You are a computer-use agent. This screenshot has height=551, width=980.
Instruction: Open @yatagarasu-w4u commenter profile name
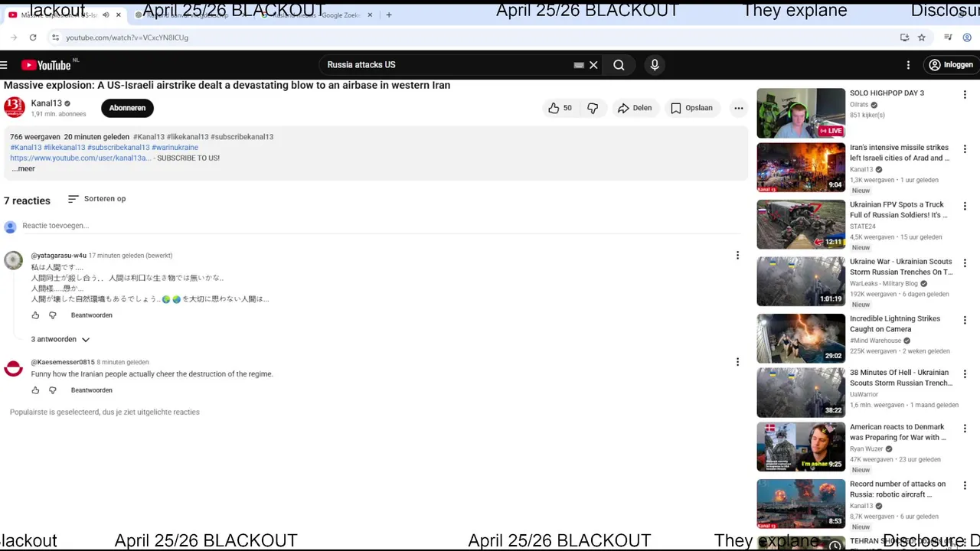pyautogui.click(x=59, y=256)
